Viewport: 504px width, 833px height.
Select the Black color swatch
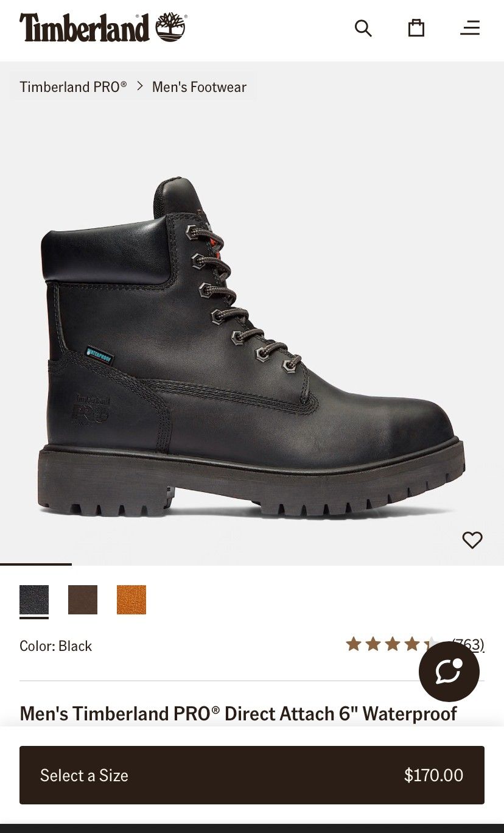pyautogui.click(x=34, y=600)
